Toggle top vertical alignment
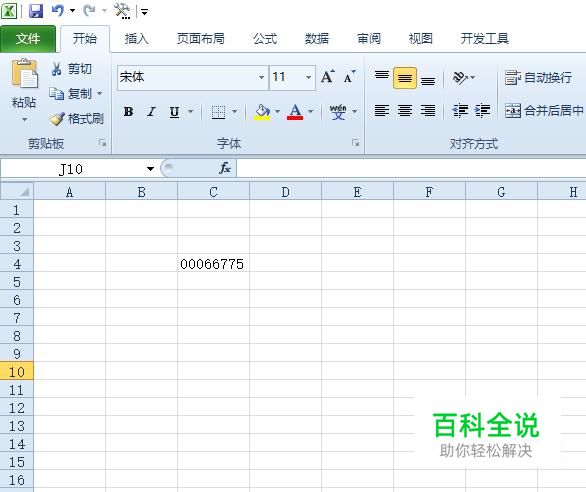This screenshot has width=586, height=492. pyautogui.click(x=382, y=77)
